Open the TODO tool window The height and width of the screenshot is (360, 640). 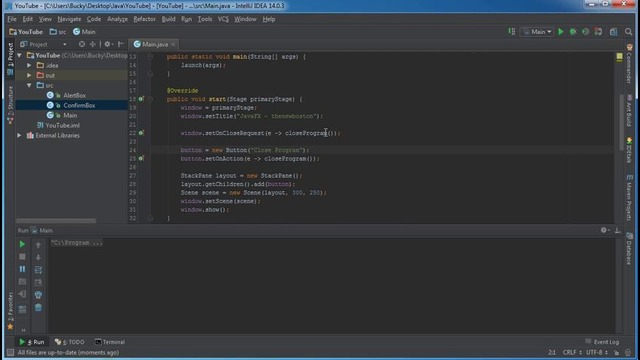coord(70,342)
